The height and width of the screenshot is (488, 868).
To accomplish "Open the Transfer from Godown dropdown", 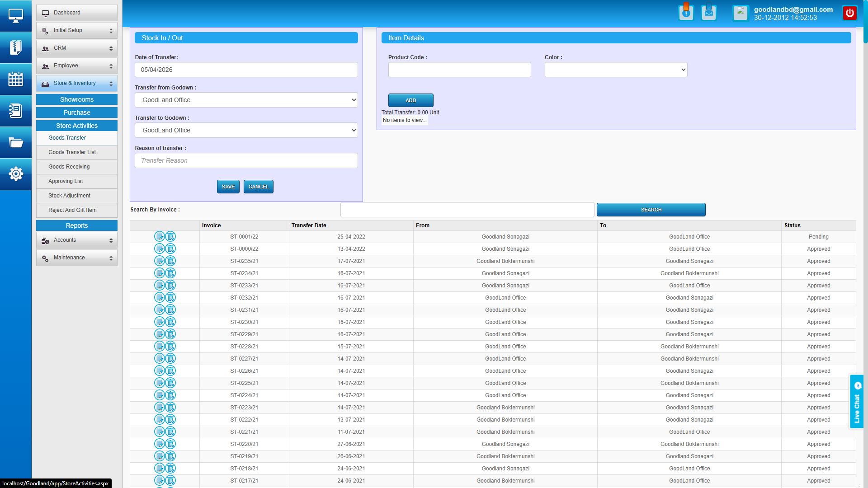I will (246, 100).
